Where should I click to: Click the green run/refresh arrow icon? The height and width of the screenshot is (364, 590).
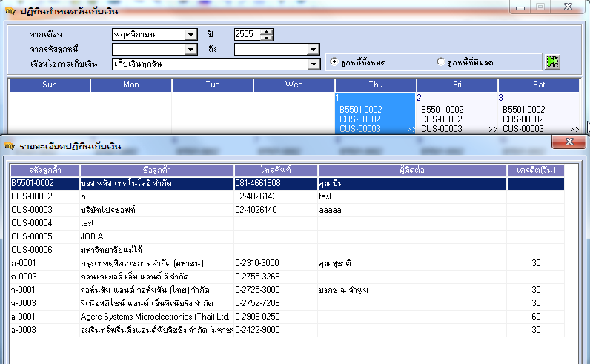tap(552, 62)
